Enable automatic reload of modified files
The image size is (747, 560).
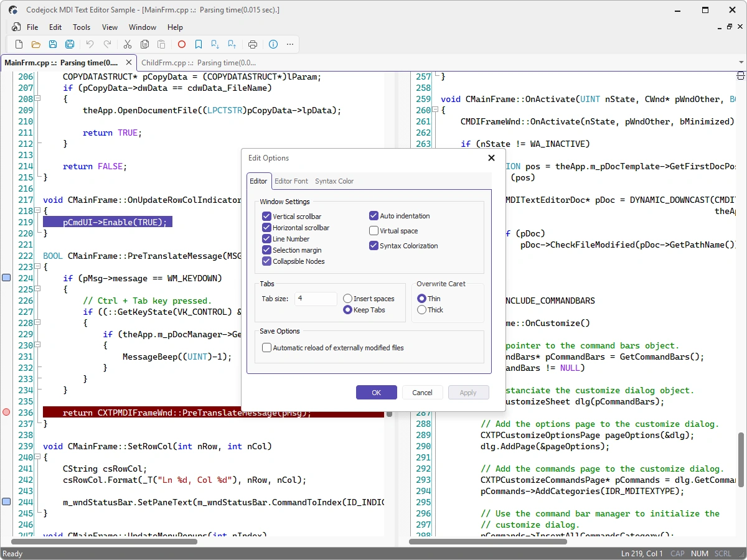[267, 348]
